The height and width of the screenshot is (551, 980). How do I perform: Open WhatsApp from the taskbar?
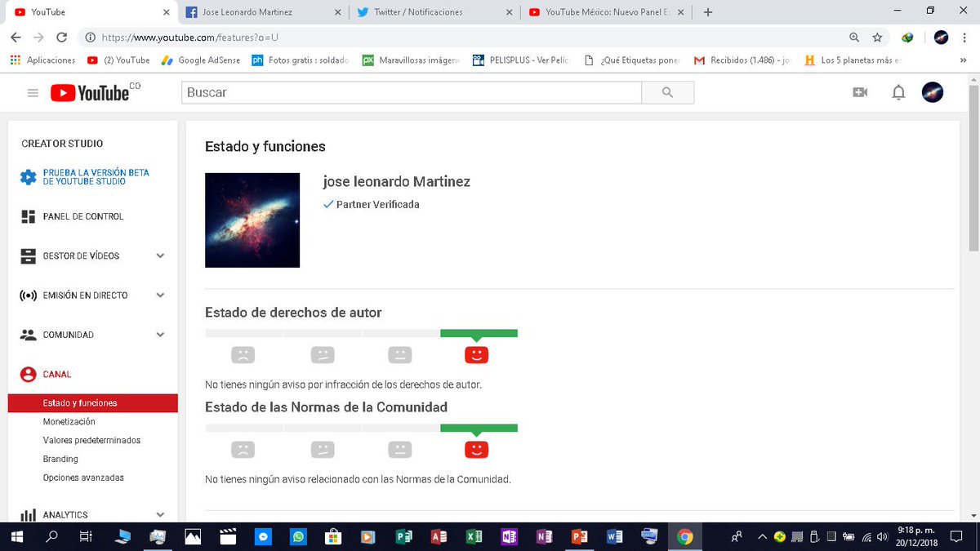(298, 536)
